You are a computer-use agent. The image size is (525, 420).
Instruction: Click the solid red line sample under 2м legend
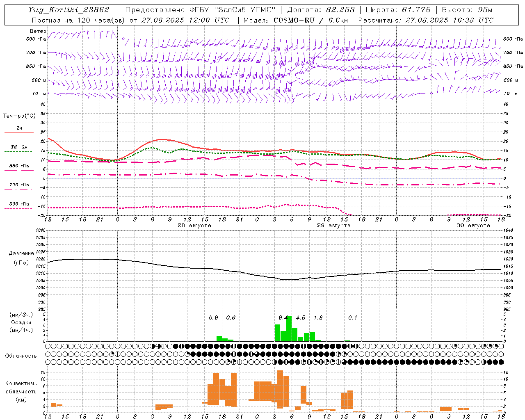point(19,133)
